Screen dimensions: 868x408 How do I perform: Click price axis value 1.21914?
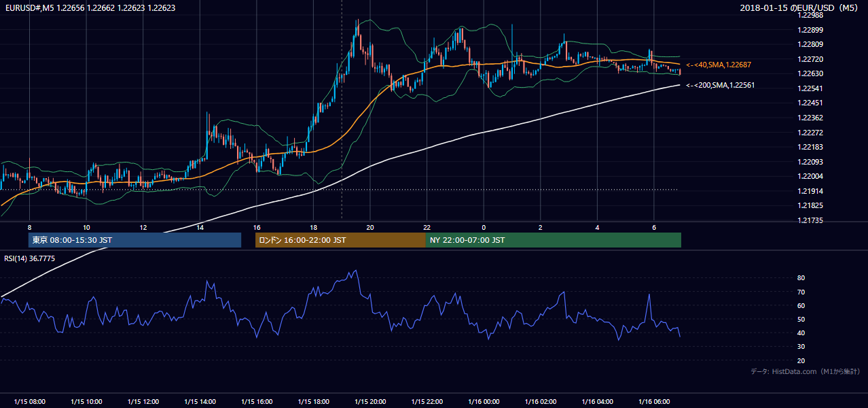811,191
